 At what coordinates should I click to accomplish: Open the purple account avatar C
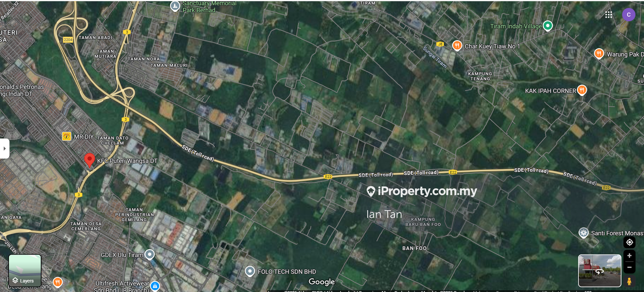tap(629, 15)
